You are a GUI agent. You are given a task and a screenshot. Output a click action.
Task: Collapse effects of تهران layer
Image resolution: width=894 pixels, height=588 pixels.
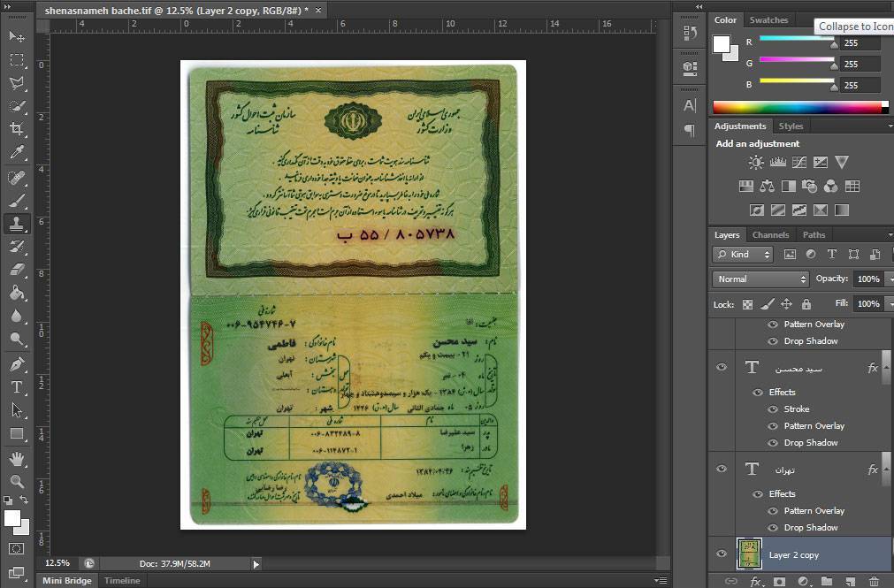pos(886,469)
